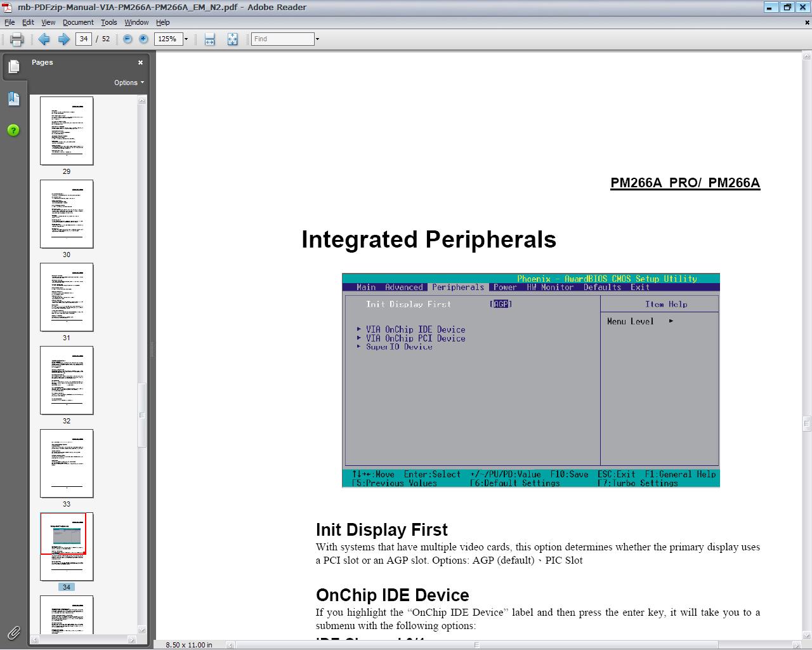Open the green help question-mark icon
Image resolution: width=812 pixels, height=650 pixels.
(13, 130)
